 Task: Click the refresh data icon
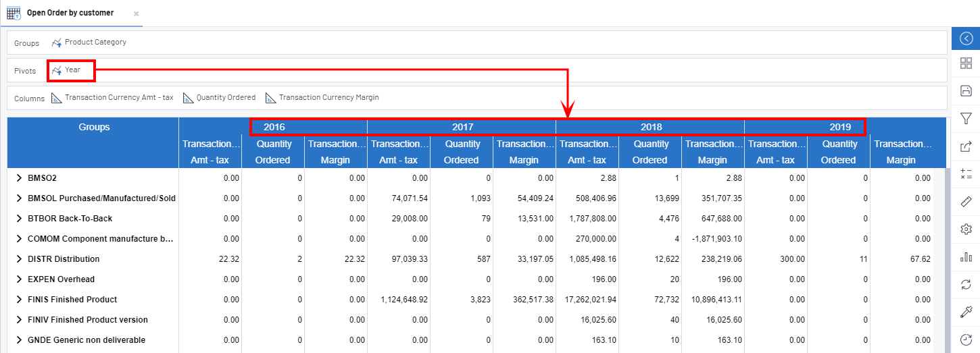pos(966,284)
